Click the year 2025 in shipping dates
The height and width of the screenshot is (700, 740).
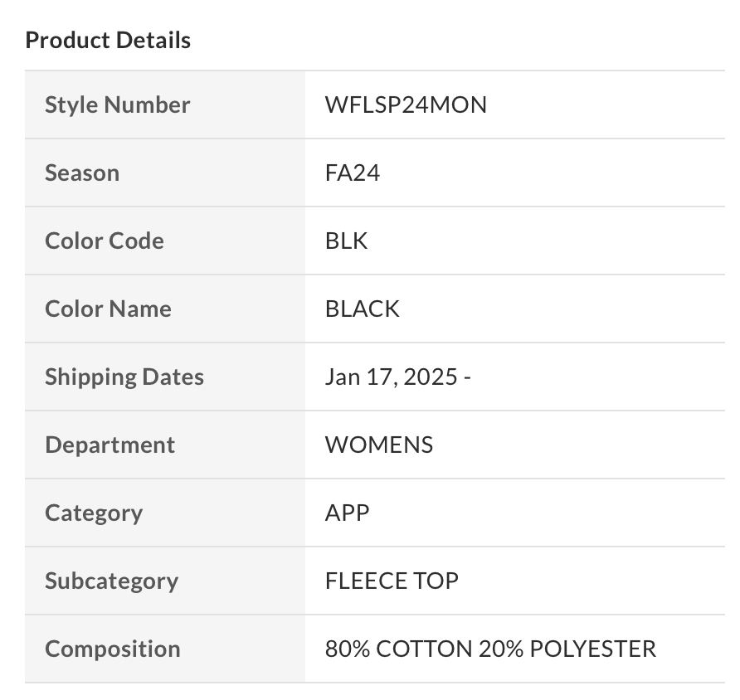431,377
